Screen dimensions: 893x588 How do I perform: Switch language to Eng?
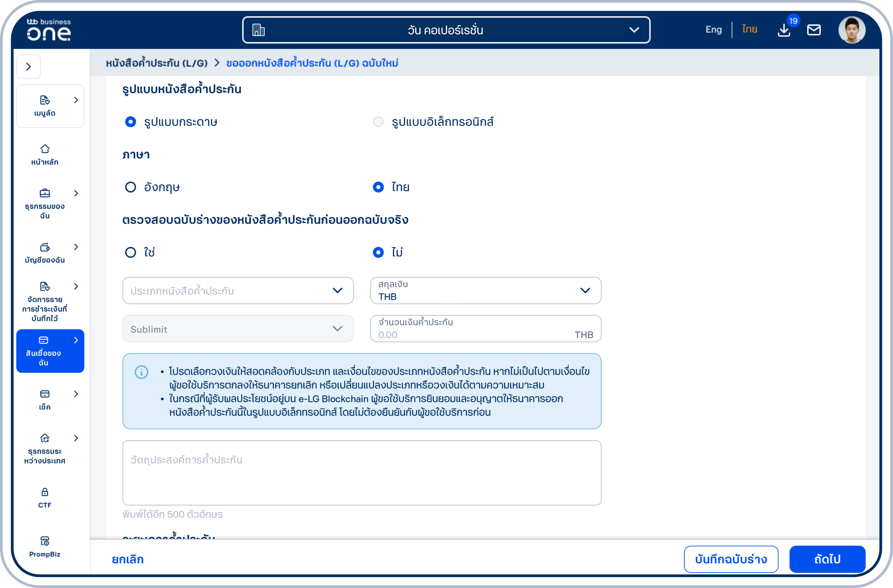713,29
